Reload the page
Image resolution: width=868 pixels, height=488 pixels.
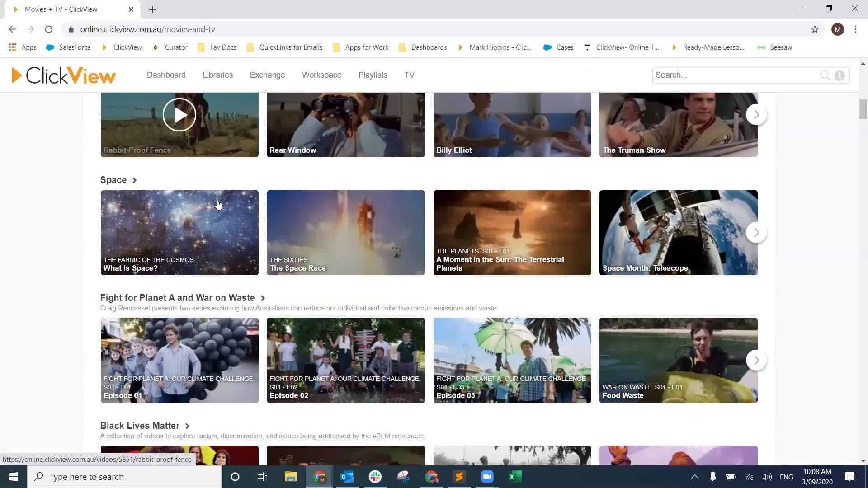[x=49, y=29]
